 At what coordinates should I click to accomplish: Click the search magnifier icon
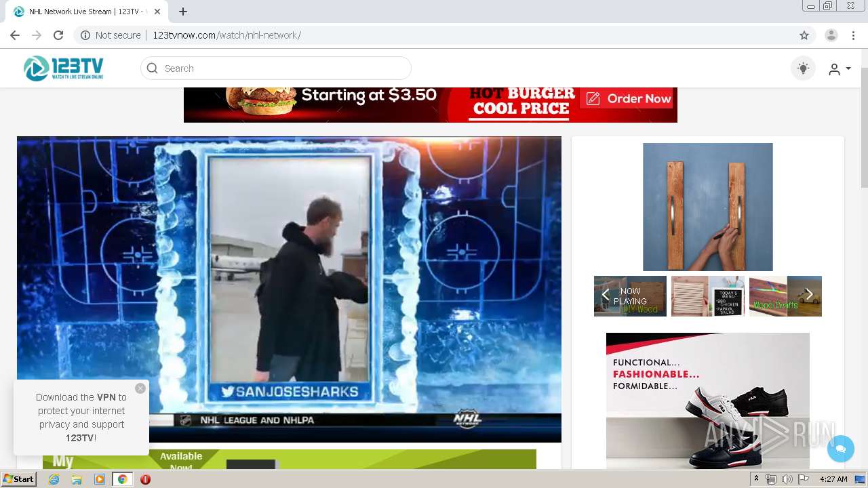coord(153,68)
